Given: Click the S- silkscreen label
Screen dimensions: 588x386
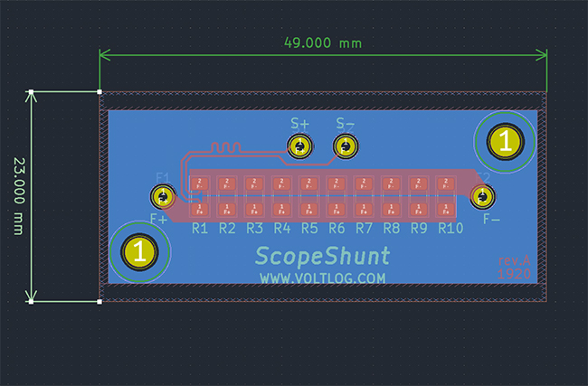Looking at the screenshot, I should 345,123.
